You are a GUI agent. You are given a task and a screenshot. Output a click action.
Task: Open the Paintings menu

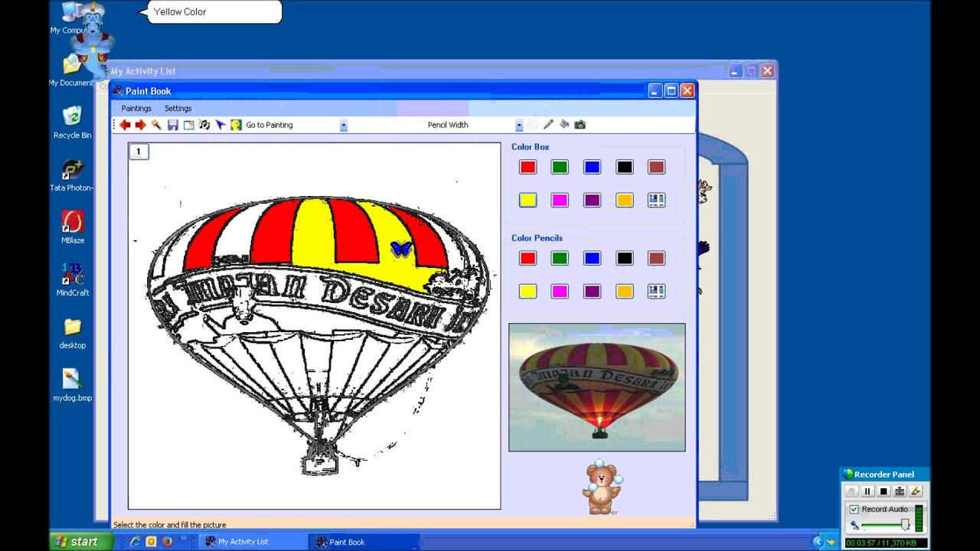[x=136, y=109]
